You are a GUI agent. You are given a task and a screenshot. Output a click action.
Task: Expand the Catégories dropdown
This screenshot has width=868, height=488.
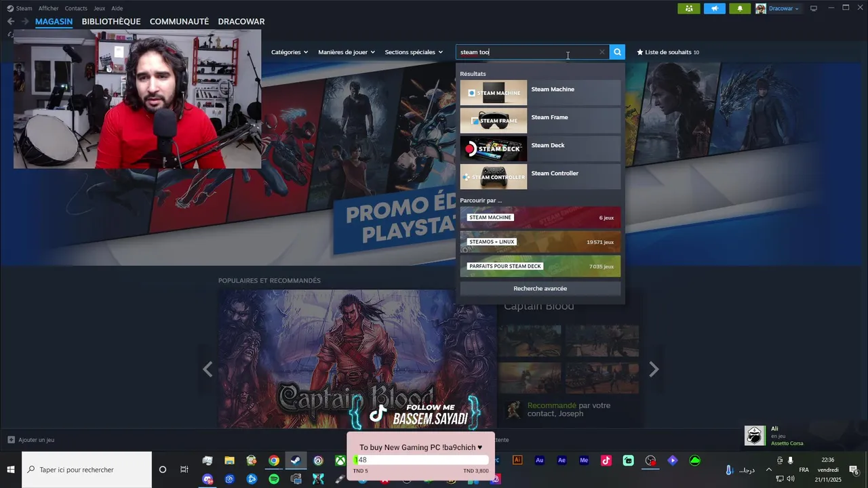point(290,52)
